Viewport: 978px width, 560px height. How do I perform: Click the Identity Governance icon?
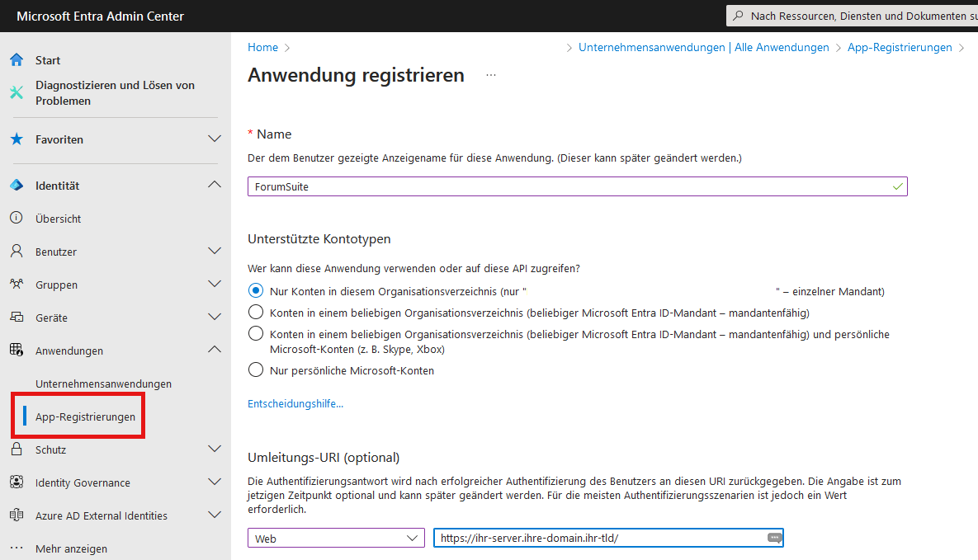coord(17,482)
